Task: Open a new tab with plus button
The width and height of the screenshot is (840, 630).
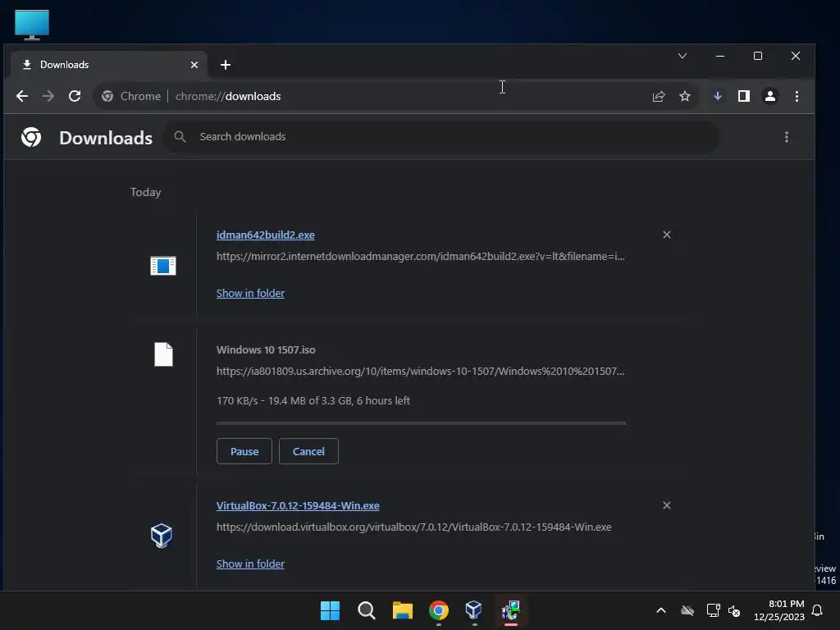Action: pos(226,65)
